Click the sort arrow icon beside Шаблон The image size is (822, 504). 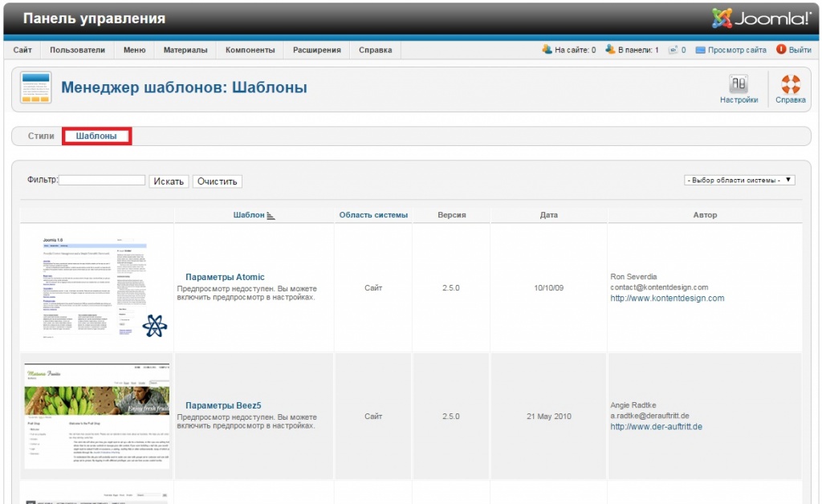point(271,215)
